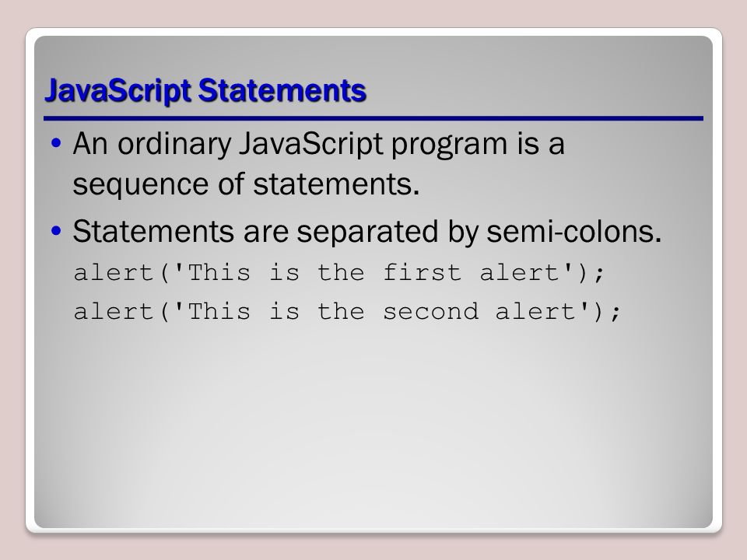The height and width of the screenshot is (560, 747).
Task: Click the word "JavaScript" in the blue title
Action: 118,90
